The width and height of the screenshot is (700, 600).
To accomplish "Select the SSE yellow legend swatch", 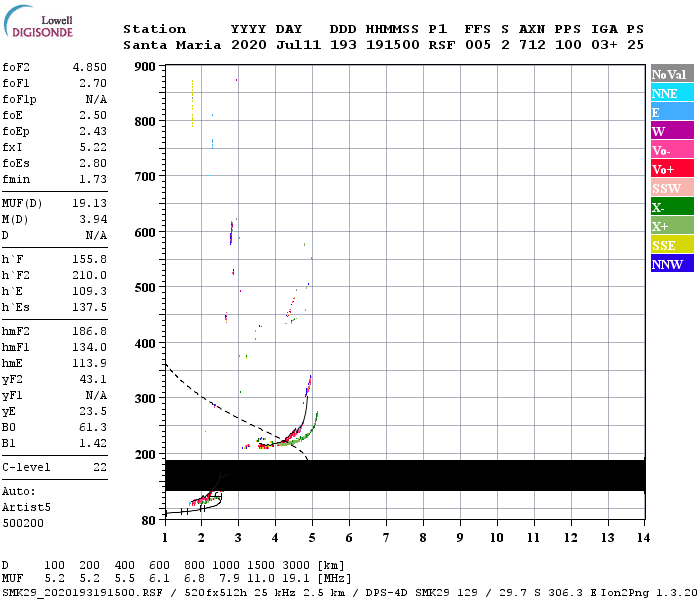I will click(x=672, y=245).
